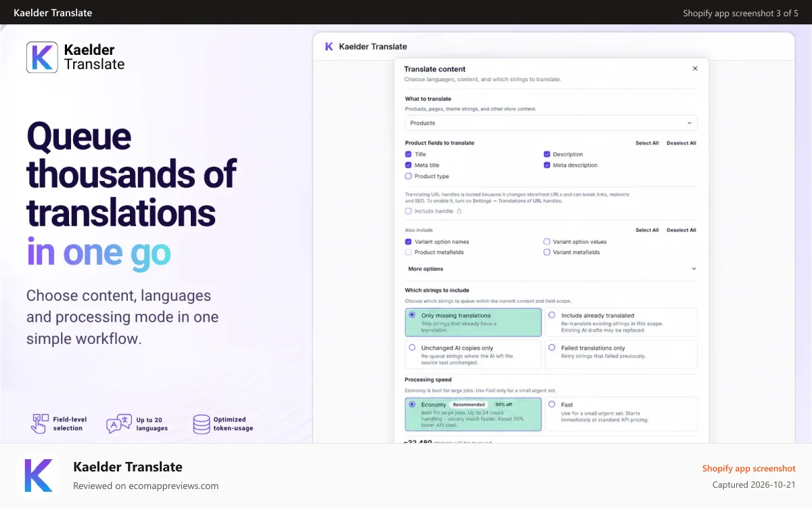812x508 pixels.
Task: Click the 'What to translate' label
Action: pos(428,99)
